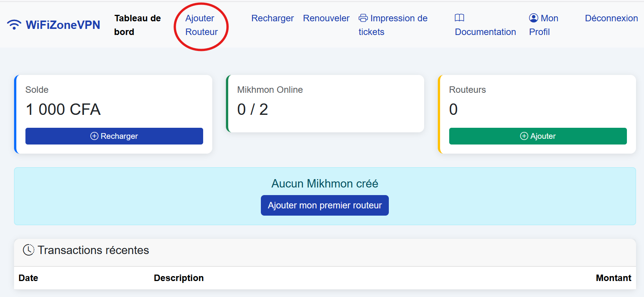The width and height of the screenshot is (644, 297).
Task: Click the blue Recharger button on Solde card
Action: tap(114, 136)
